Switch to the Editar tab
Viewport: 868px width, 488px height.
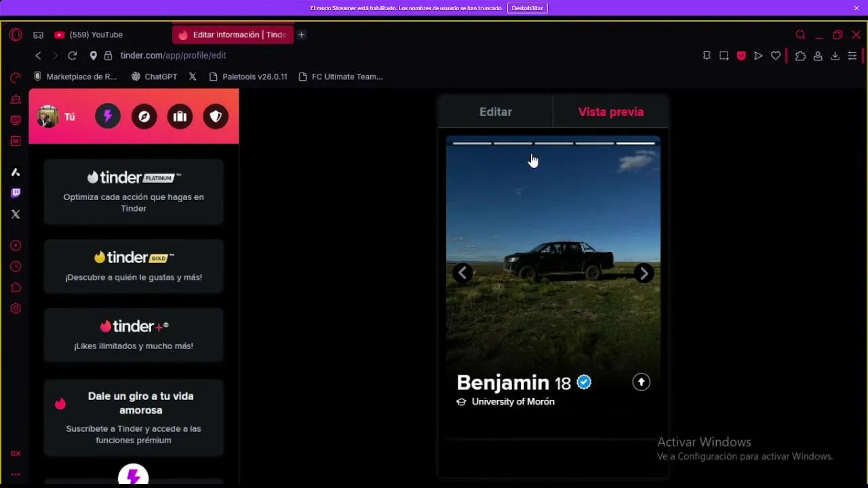(496, 112)
